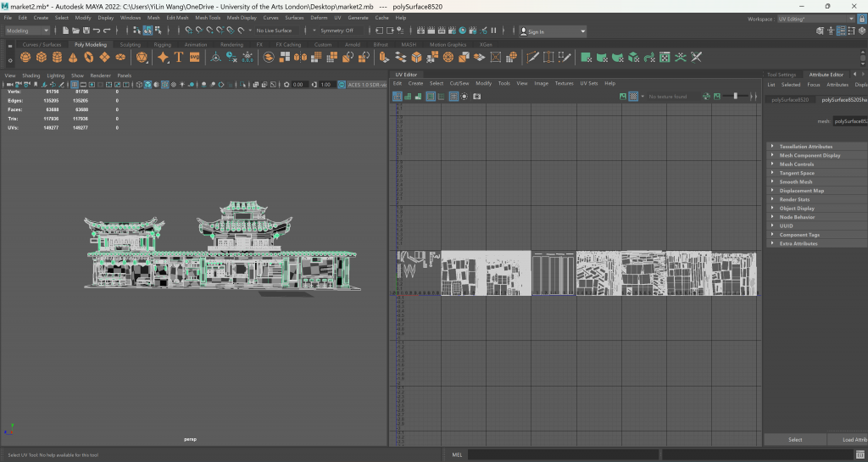Screen dimensions: 868x462
Task: Create a polygon cone from the shelf
Action: click(73, 57)
